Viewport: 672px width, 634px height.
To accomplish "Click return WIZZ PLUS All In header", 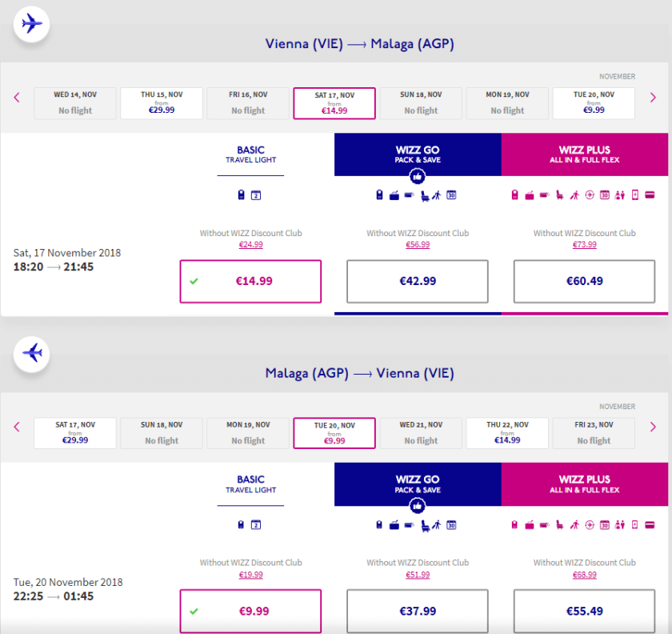I will [586, 484].
